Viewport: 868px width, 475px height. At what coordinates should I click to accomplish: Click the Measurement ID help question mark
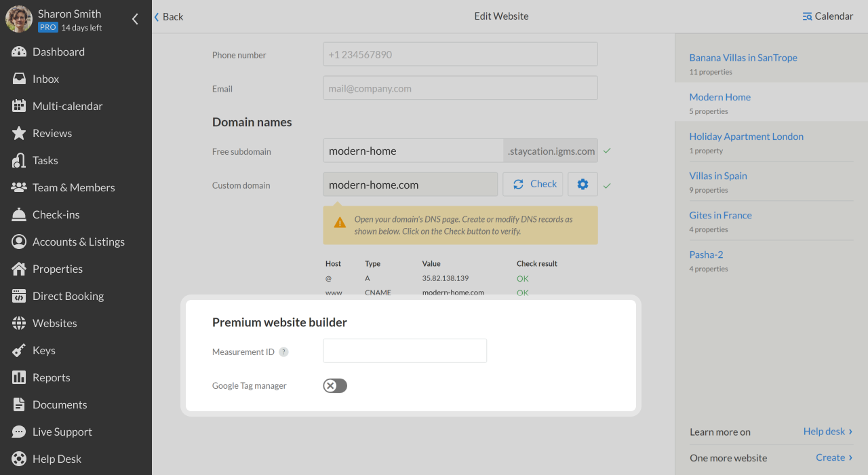click(283, 351)
